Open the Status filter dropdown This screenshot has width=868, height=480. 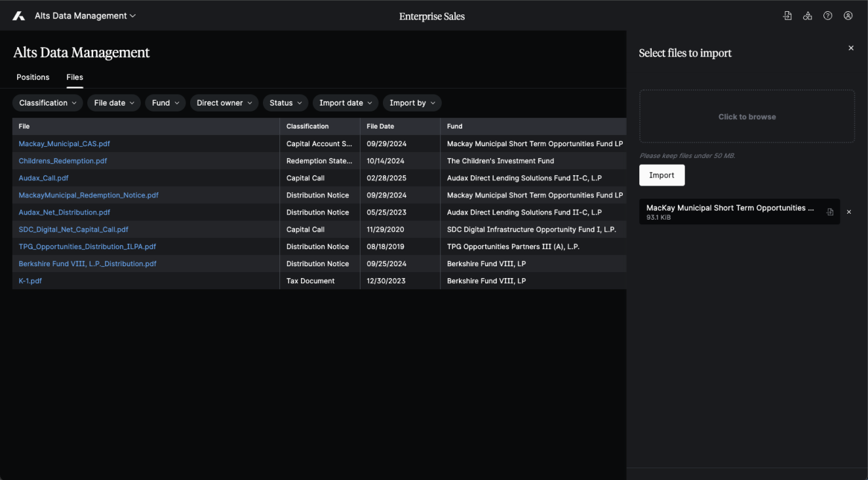coord(286,103)
